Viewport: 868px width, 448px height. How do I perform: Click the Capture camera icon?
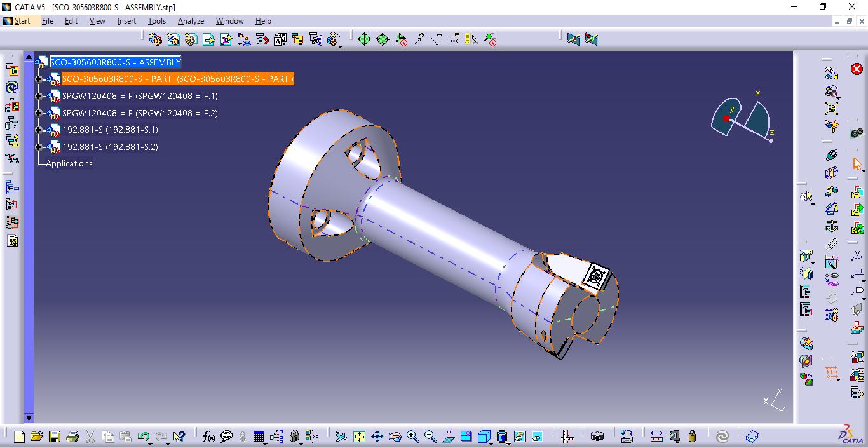pos(597,437)
